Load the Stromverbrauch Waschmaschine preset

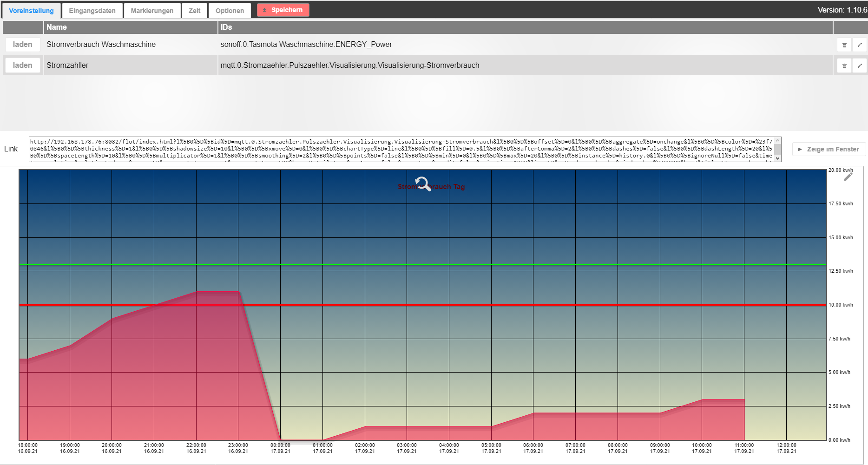tap(22, 44)
